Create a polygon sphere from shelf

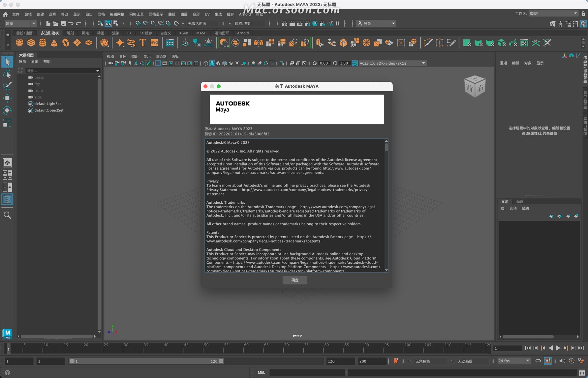19,43
